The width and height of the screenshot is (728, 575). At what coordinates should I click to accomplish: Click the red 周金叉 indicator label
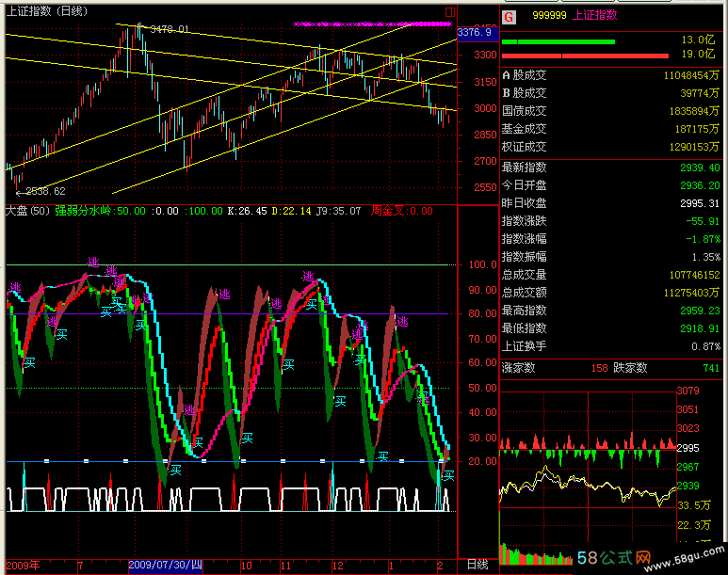390,212
